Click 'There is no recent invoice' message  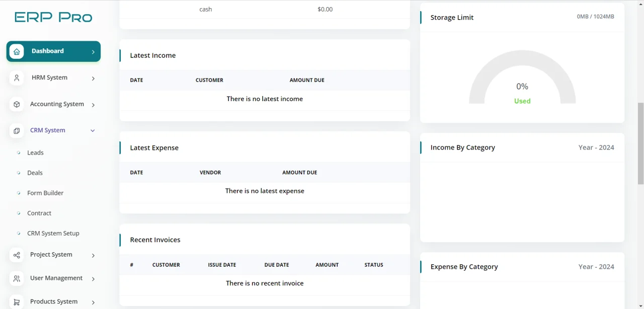(x=265, y=283)
